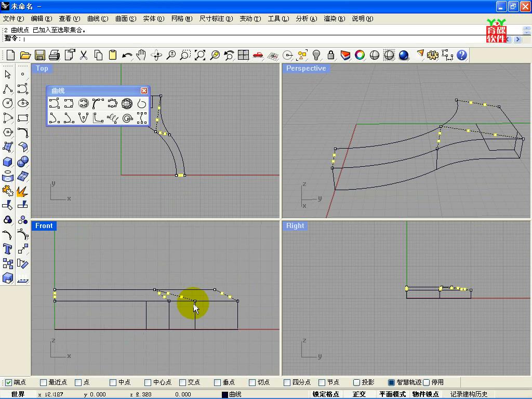This screenshot has height=399, width=532.
Task: Activate the Top viewport title
Action: (x=42, y=68)
